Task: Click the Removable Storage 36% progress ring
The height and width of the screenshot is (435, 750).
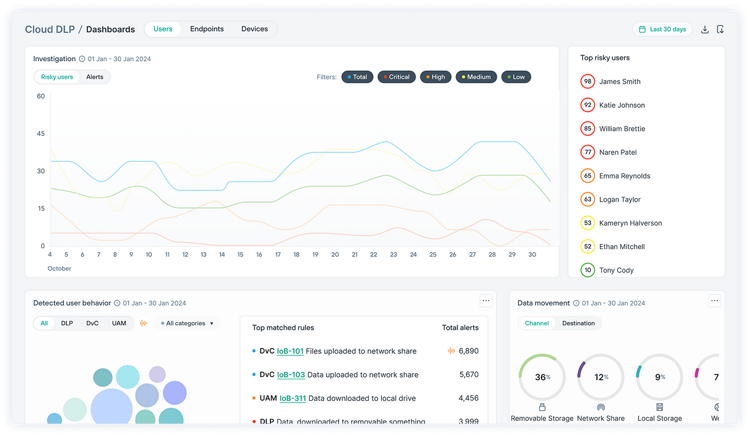Action: (542, 377)
